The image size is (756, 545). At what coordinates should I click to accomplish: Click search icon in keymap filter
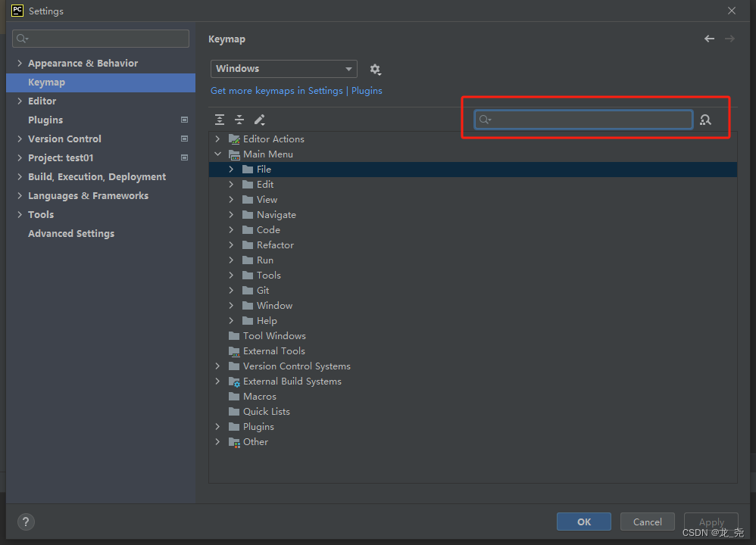point(485,120)
